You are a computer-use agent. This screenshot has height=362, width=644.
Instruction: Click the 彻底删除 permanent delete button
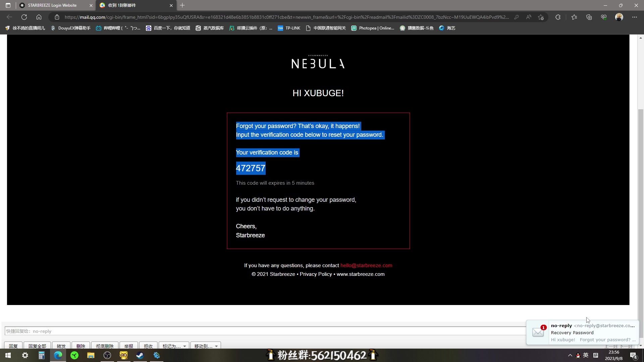click(x=105, y=346)
